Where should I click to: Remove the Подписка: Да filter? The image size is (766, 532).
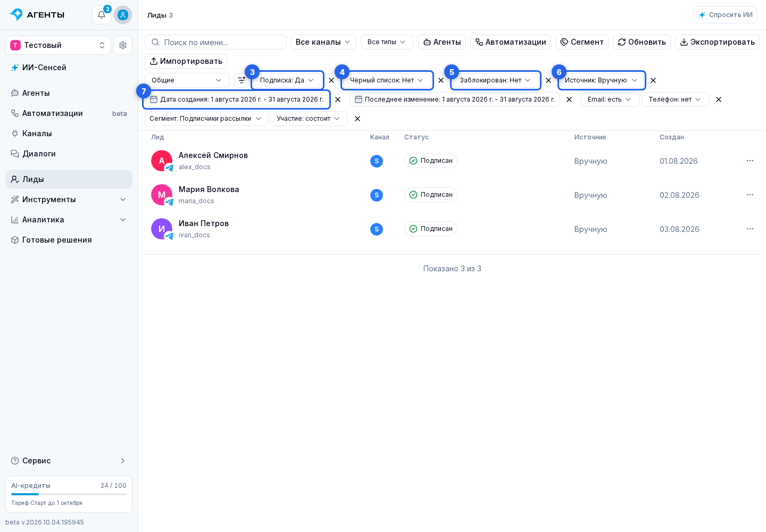click(331, 80)
